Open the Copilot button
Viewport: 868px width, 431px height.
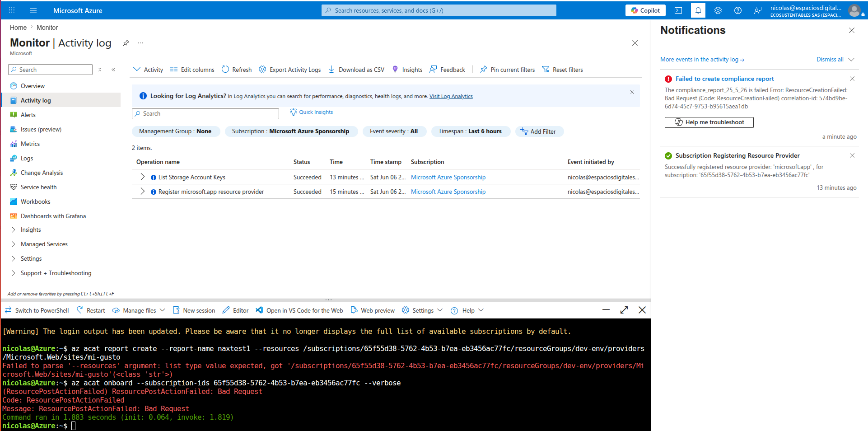tap(645, 10)
